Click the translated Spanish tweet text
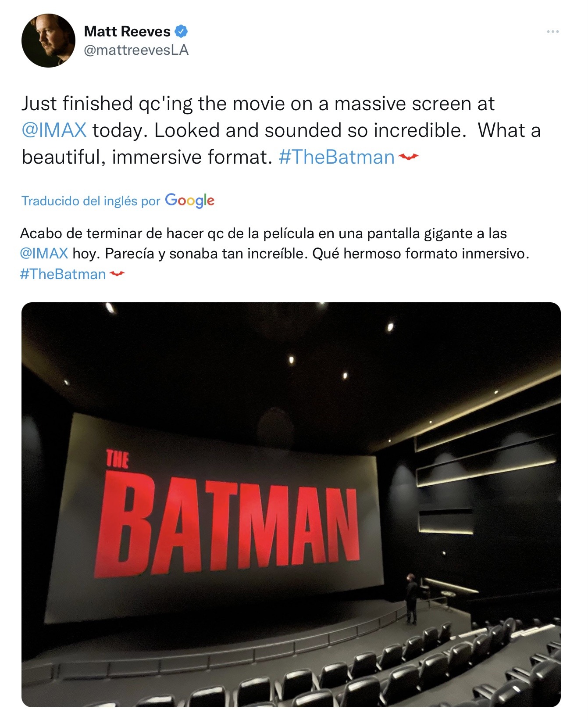Image resolution: width=588 pixels, height=720 pixels. (274, 254)
